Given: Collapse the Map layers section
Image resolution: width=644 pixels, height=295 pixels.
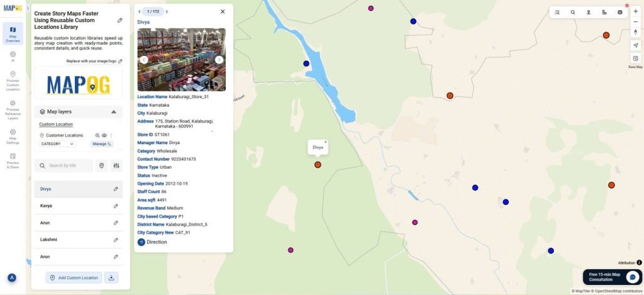Looking at the screenshot, I should [114, 111].
